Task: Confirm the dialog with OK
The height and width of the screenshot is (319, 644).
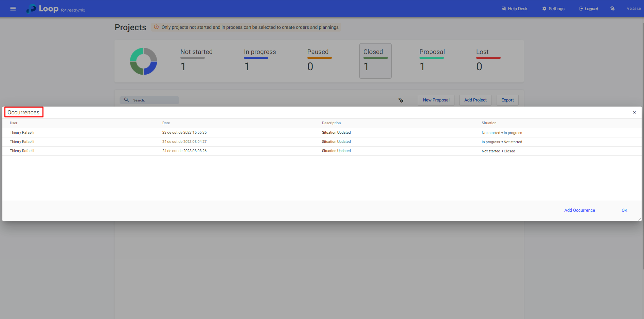Action: click(x=624, y=210)
